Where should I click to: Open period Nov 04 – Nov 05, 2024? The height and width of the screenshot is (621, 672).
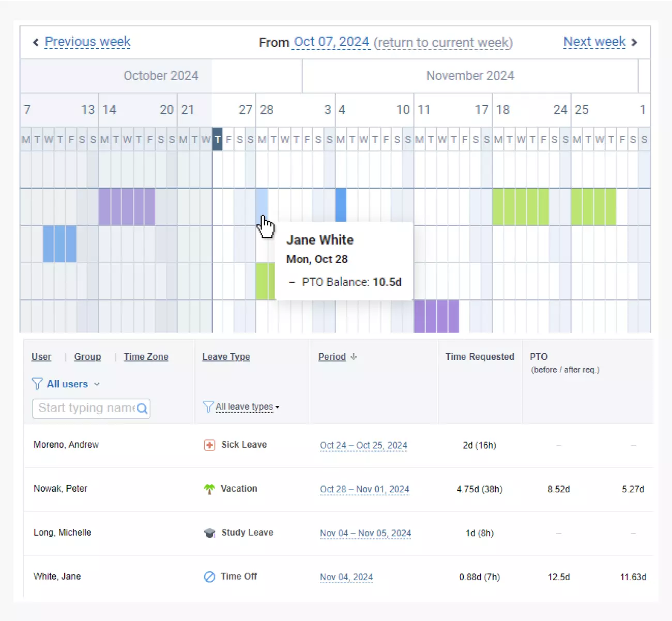coord(365,534)
